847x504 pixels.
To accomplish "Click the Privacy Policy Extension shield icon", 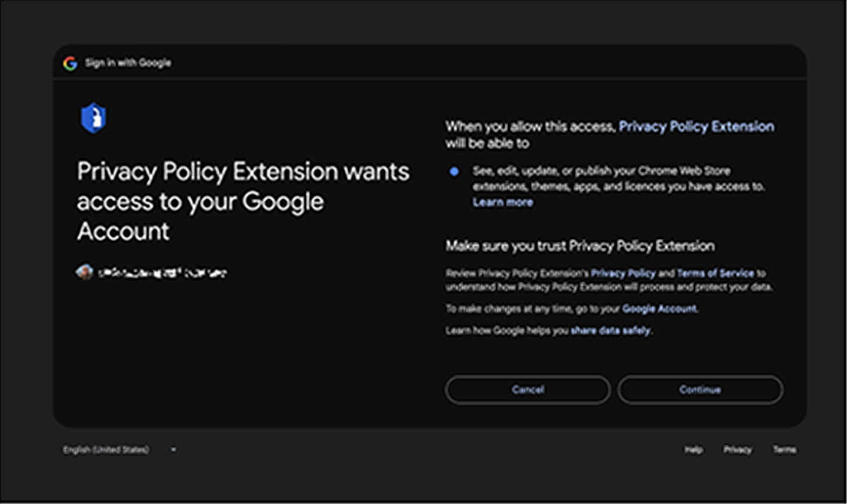I will coord(94,118).
